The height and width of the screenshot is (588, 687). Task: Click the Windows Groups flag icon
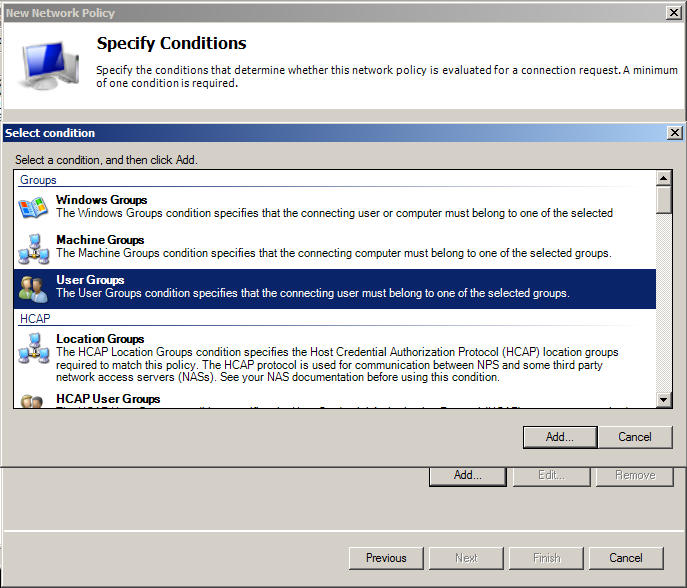(x=33, y=208)
